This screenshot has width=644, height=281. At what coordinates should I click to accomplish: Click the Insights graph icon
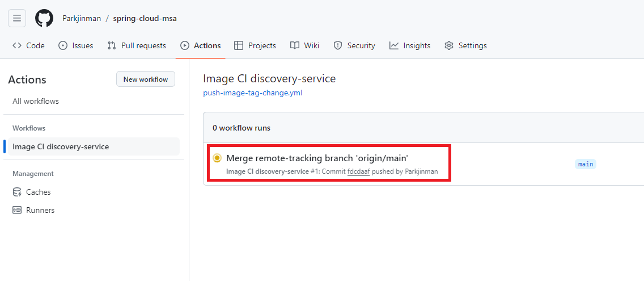394,45
